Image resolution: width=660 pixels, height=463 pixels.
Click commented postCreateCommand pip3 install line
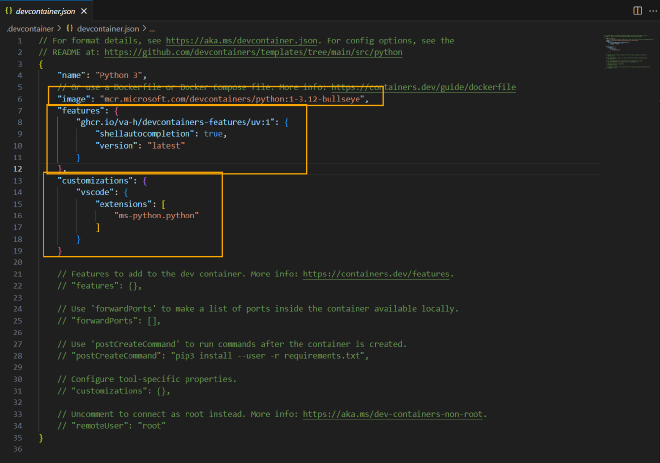tap(213, 356)
